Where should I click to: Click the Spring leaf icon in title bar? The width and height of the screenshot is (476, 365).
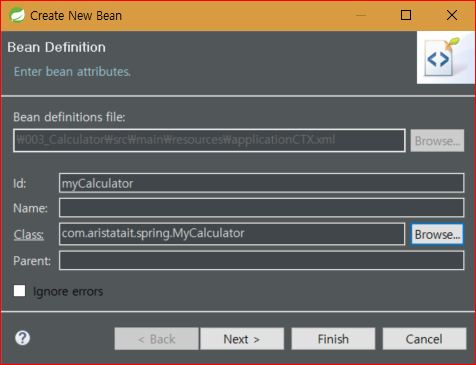(x=17, y=15)
